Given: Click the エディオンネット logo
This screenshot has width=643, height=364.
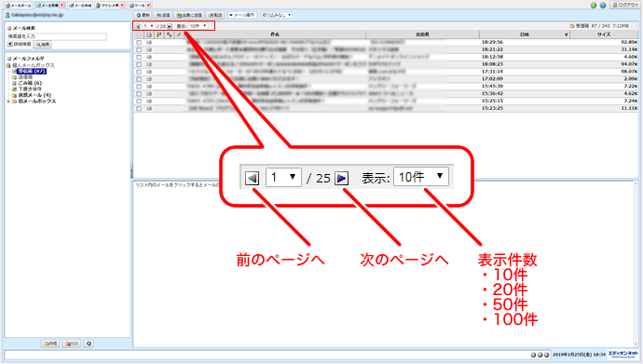Looking at the screenshot, I should coord(623,354).
